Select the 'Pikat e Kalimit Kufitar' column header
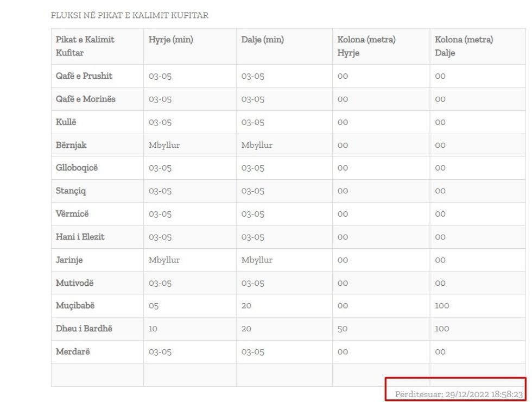Viewport: 532px width, 402px height. tap(85, 46)
